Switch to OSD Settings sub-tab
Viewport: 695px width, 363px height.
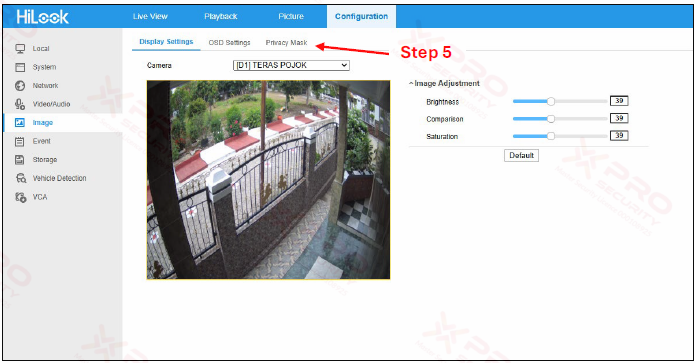click(229, 43)
